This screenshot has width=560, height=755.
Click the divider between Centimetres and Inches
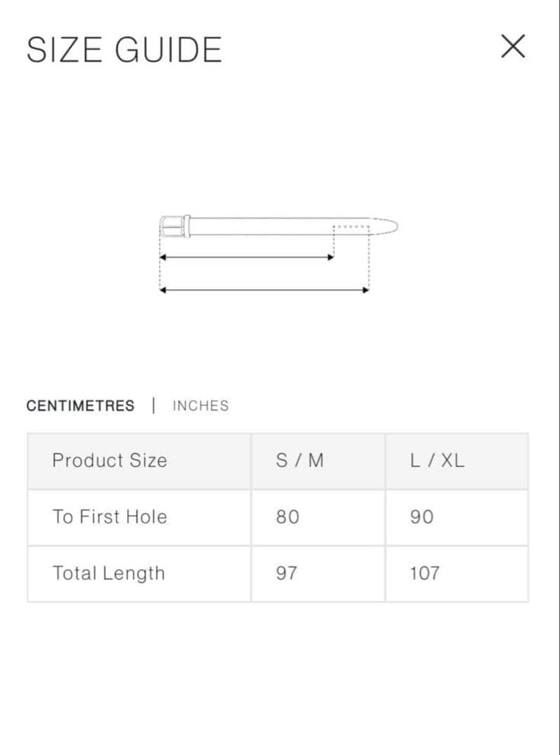pos(154,405)
